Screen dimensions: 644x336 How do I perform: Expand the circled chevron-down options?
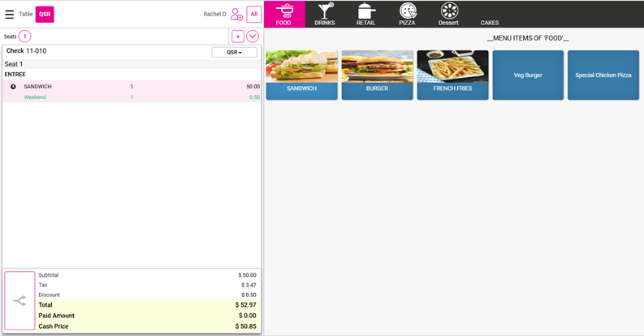click(x=253, y=37)
